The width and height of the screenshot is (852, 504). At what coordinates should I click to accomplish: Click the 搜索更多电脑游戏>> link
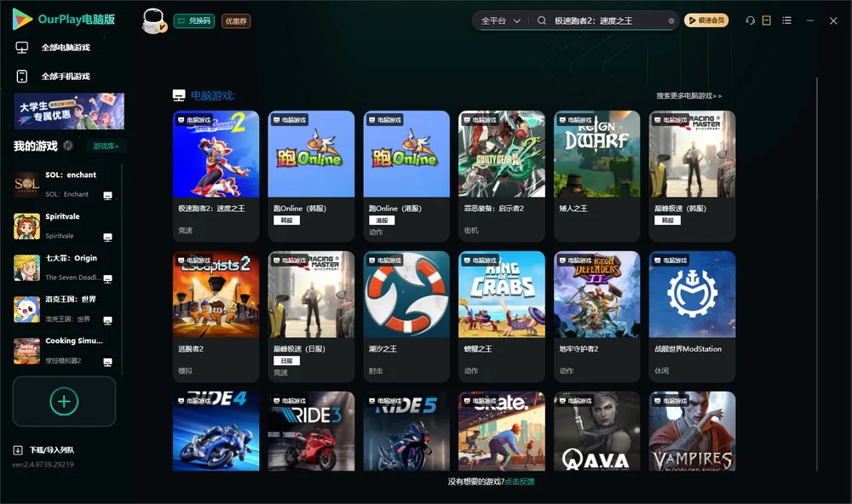pyautogui.click(x=689, y=95)
